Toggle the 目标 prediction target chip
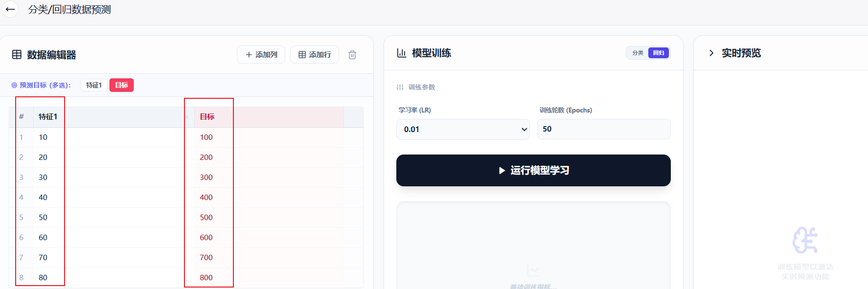868x289 pixels. 121,85
